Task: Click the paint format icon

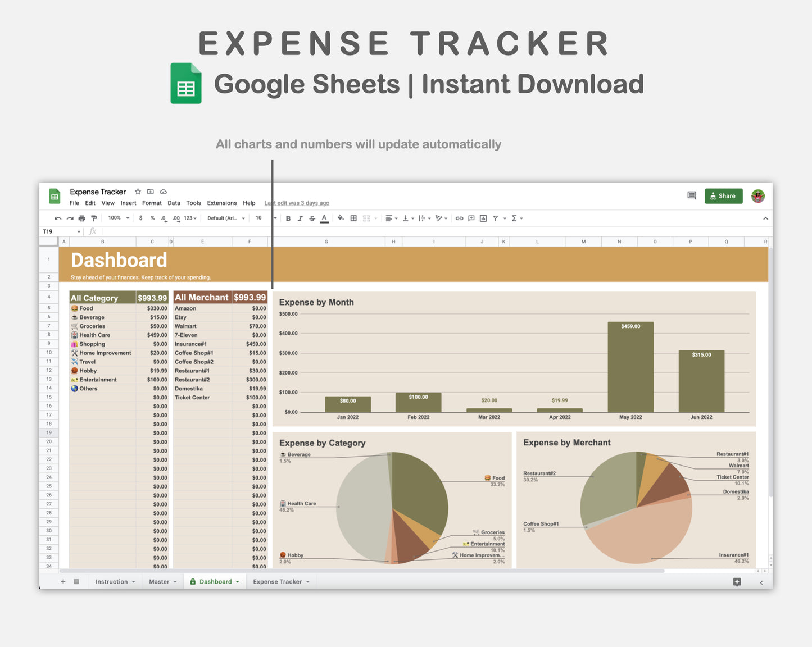Action: [94, 218]
